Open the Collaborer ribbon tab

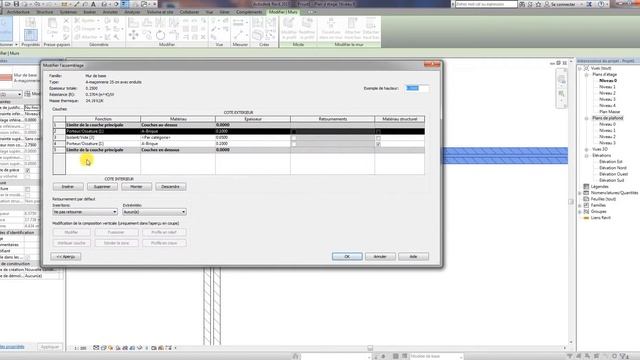pyautogui.click(x=189, y=12)
